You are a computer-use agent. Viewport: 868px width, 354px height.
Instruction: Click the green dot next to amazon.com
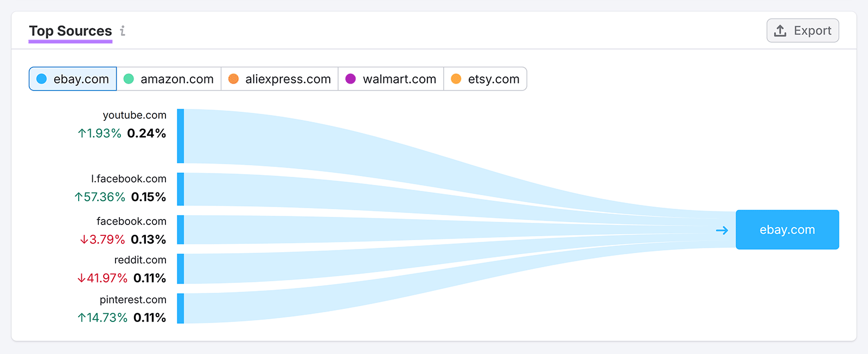(129, 79)
